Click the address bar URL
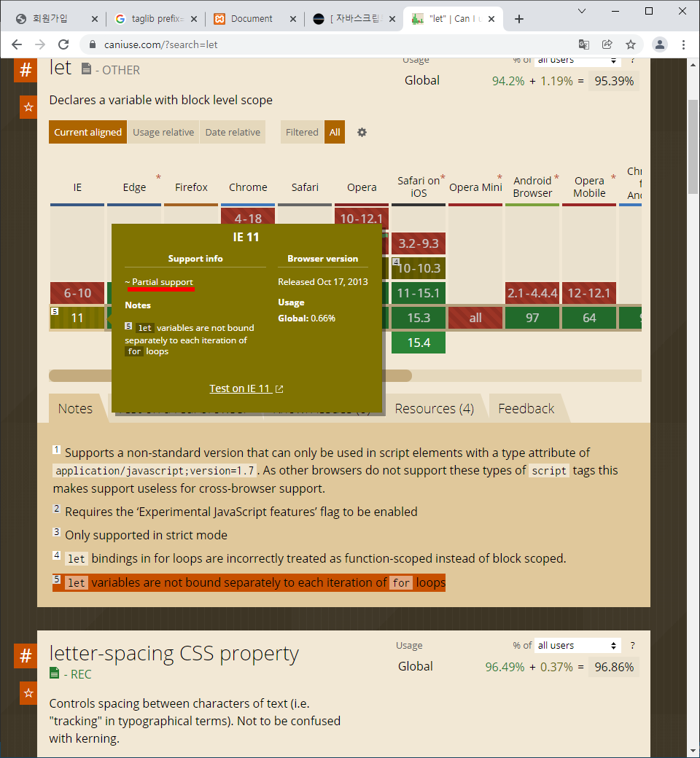The height and width of the screenshot is (758, 700). [160, 44]
